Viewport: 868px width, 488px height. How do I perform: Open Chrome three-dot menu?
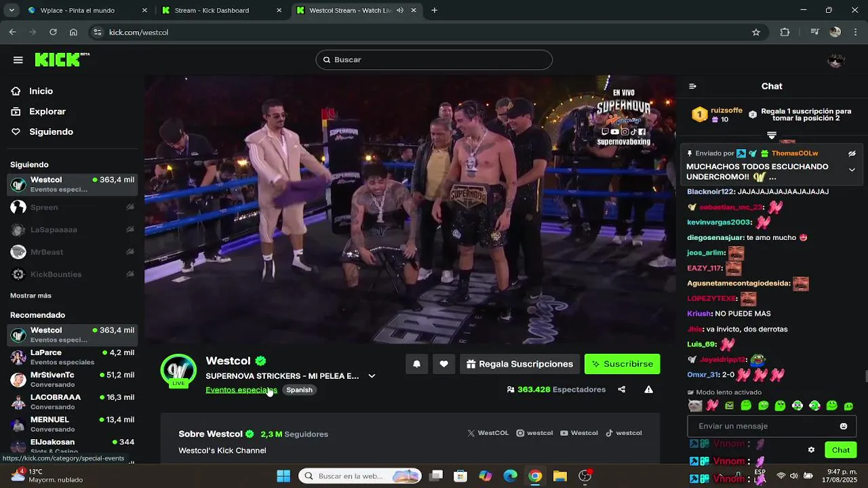pos(855,32)
